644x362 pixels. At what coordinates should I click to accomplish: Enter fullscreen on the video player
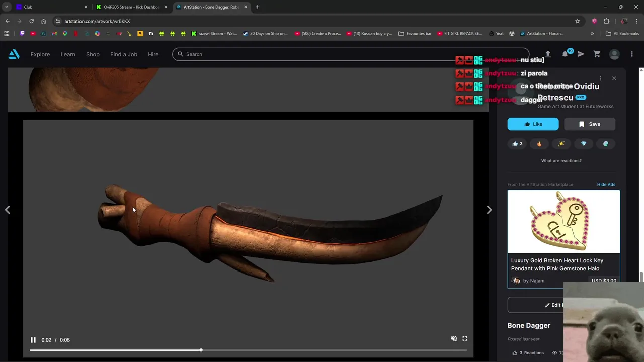(x=465, y=339)
